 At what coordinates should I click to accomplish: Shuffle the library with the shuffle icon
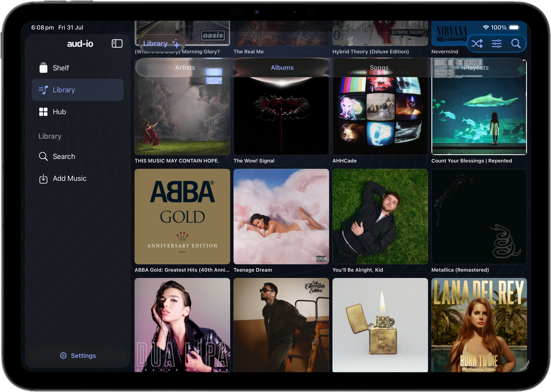click(x=477, y=43)
